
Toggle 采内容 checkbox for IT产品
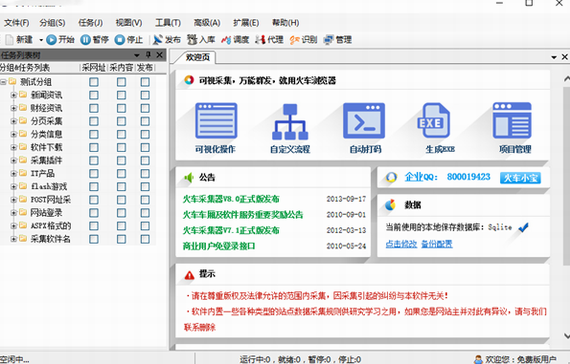(x=121, y=174)
